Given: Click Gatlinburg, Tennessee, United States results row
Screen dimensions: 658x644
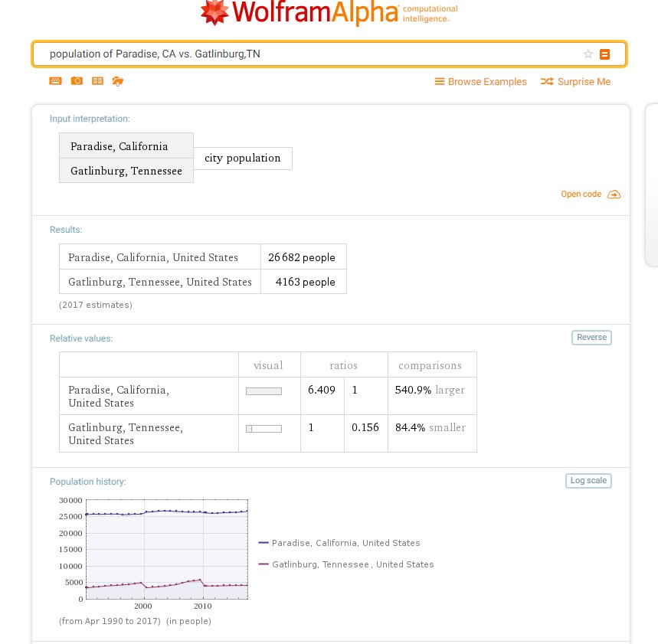Looking at the screenshot, I should click(x=203, y=282).
